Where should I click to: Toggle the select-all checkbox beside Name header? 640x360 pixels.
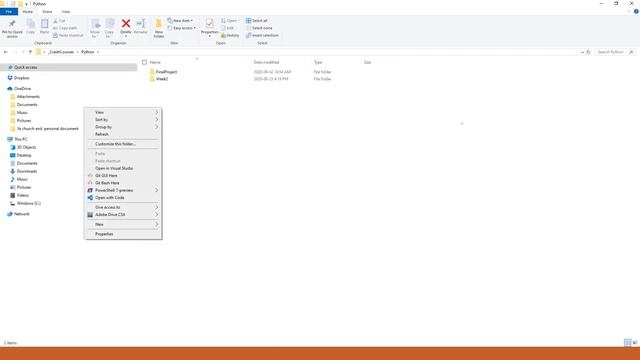coord(144,62)
